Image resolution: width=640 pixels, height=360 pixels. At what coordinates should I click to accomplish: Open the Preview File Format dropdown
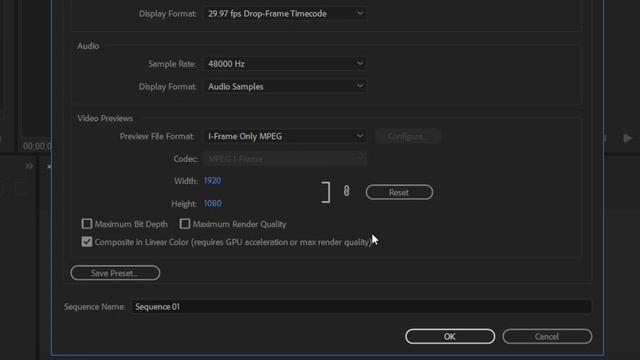coord(285,136)
